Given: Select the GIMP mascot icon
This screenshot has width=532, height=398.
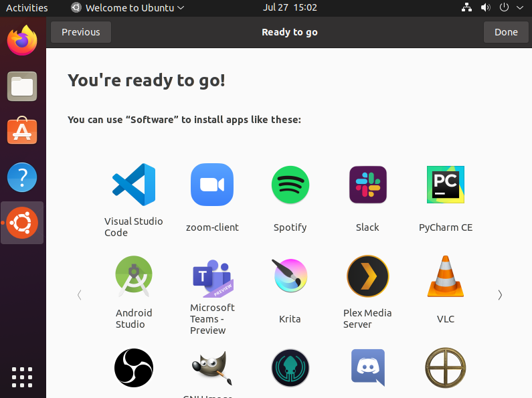Looking at the screenshot, I should tap(212, 368).
